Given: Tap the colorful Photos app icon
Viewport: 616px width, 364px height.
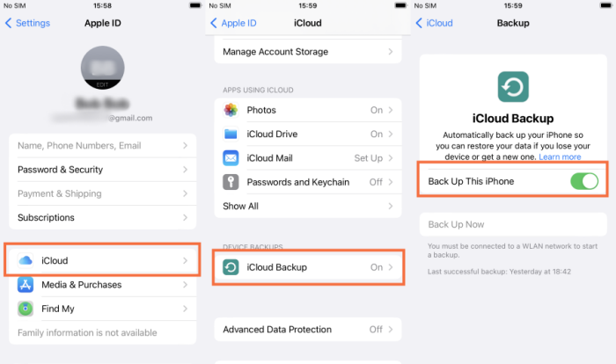Looking at the screenshot, I should [x=231, y=110].
